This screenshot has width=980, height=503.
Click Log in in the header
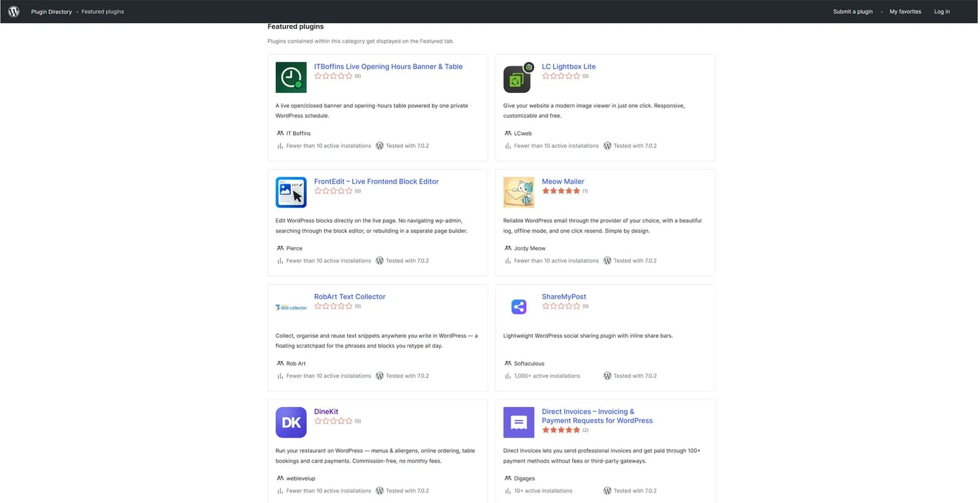(x=942, y=12)
